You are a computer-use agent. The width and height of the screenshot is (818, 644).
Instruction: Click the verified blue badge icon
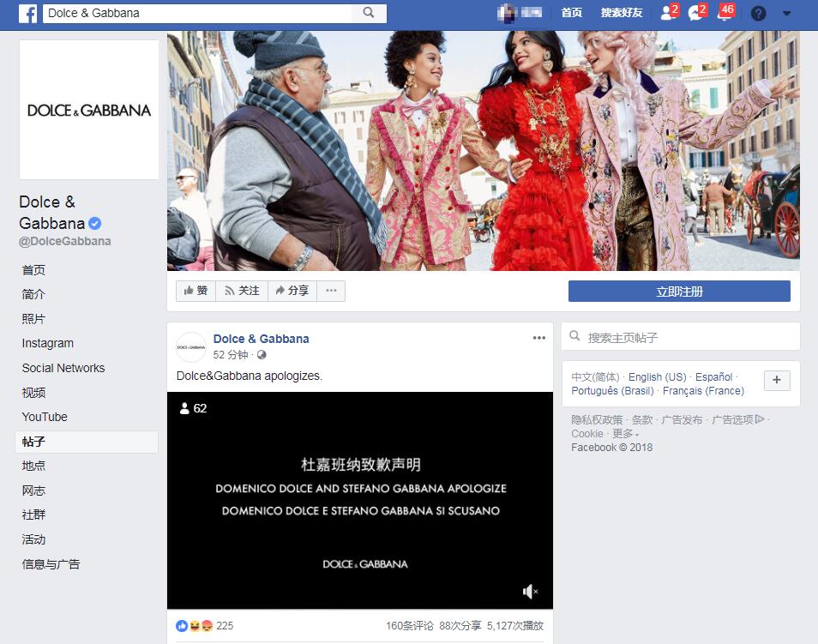click(94, 223)
